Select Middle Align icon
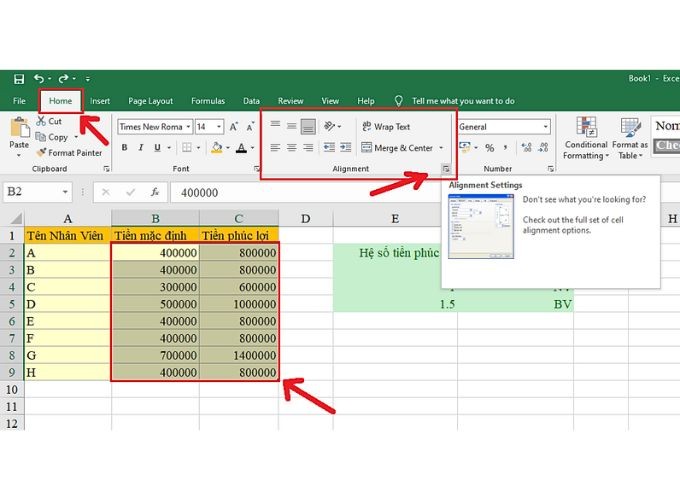 [x=291, y=127]
